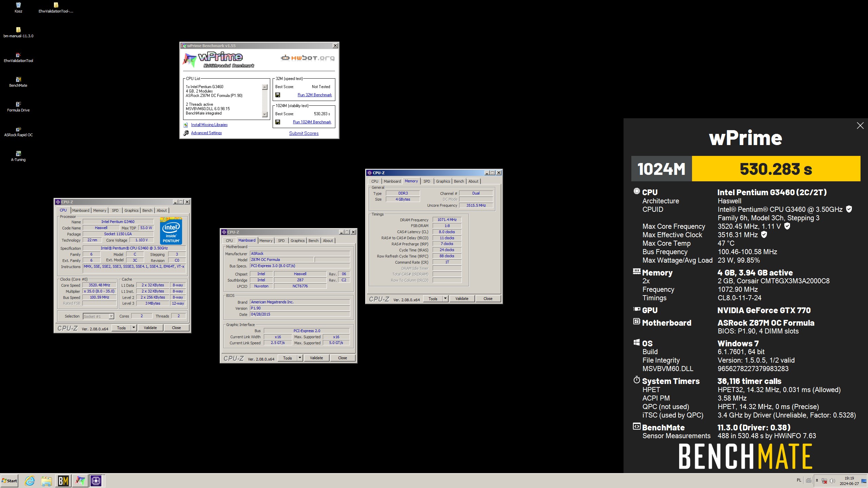Open CPU tab in Mainboard CPU-Z window

coord(230,241)
